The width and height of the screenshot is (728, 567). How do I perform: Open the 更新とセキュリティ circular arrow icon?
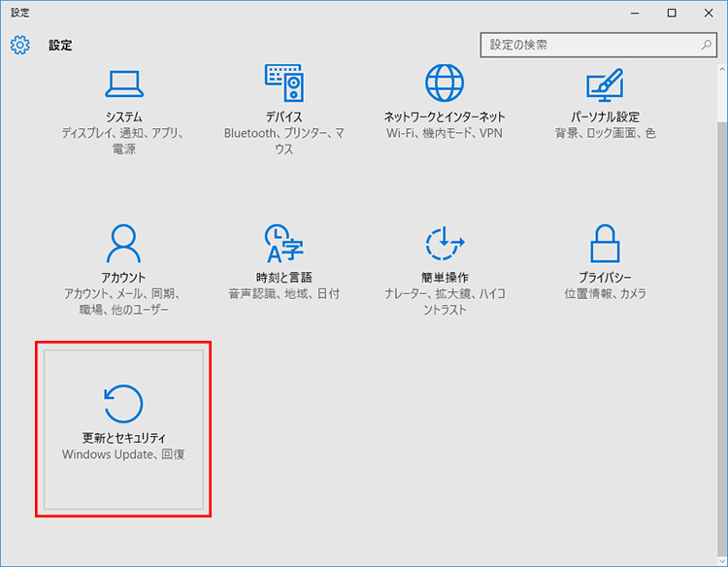pyautogui.click(x=123, y=404)
